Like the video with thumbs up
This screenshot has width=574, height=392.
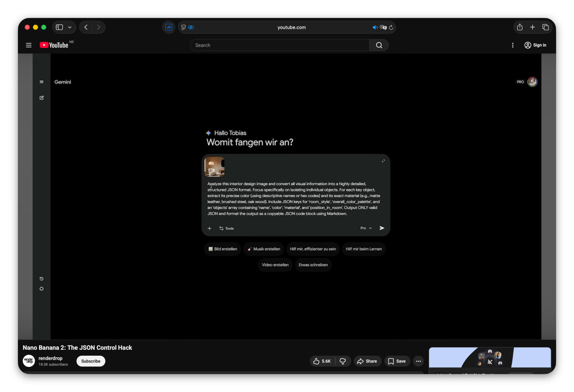pyautogui.click(x=322, y=361)
